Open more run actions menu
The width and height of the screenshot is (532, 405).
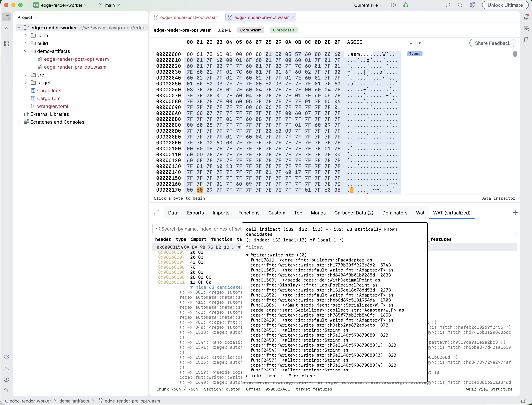tap(418, 5)
